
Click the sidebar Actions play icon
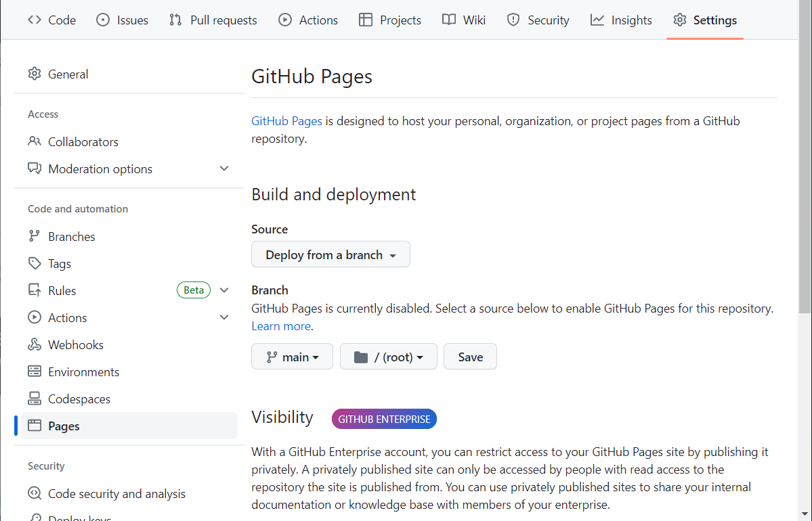click(x=34, y=317)
